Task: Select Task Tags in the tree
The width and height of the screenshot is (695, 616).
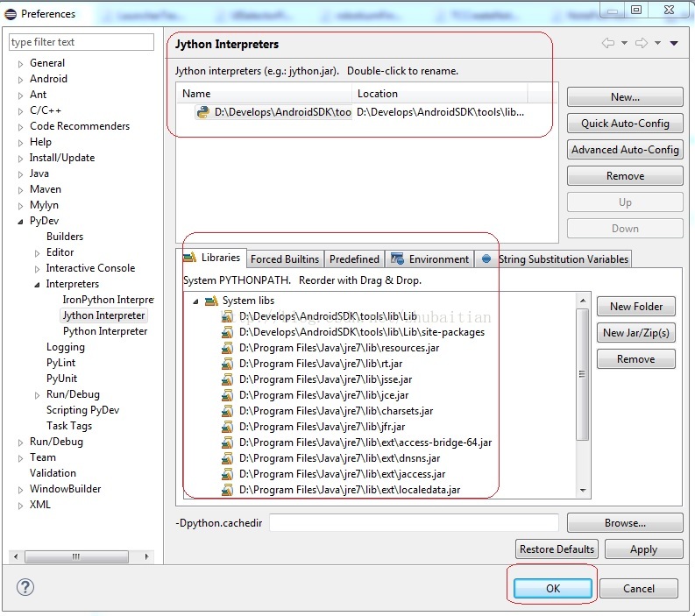Action: 69,426
